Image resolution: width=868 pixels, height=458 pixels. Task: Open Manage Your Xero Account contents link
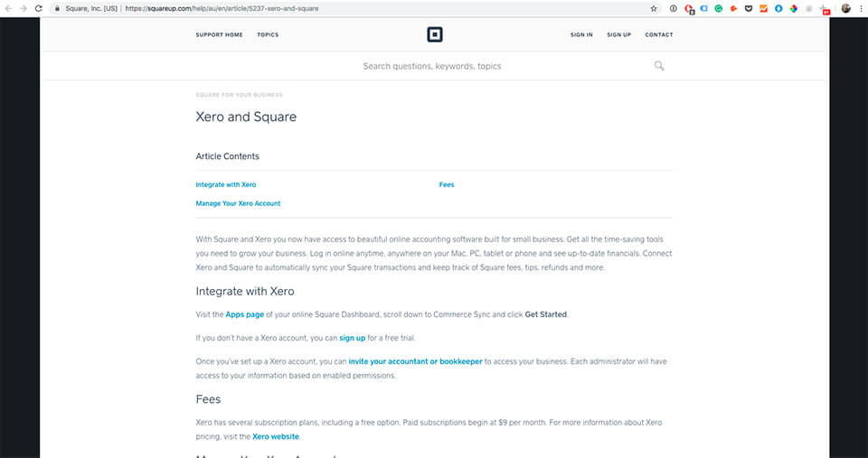pos(238,203)
